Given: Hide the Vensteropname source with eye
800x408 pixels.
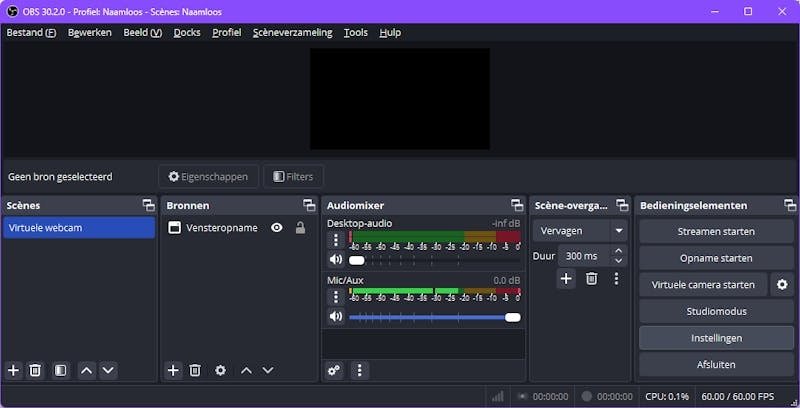Looking at the screenshot, I should [277, 227].
